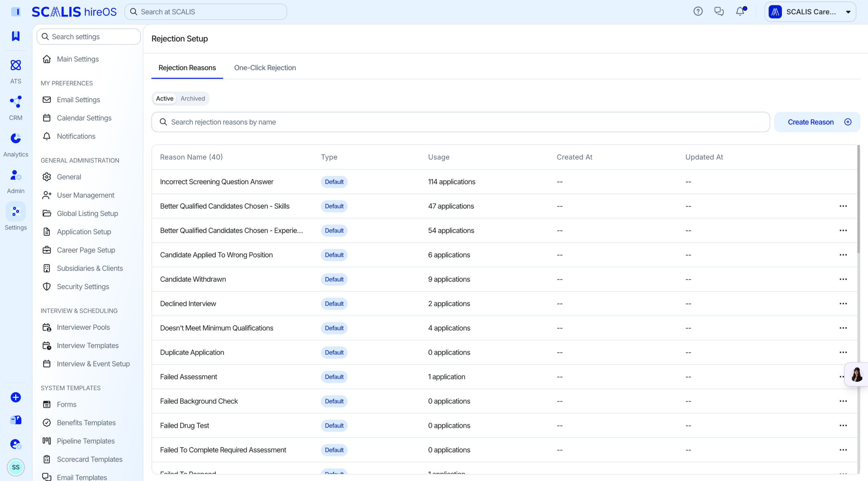
Task: Open Analytics module icon
Action: 16,138
